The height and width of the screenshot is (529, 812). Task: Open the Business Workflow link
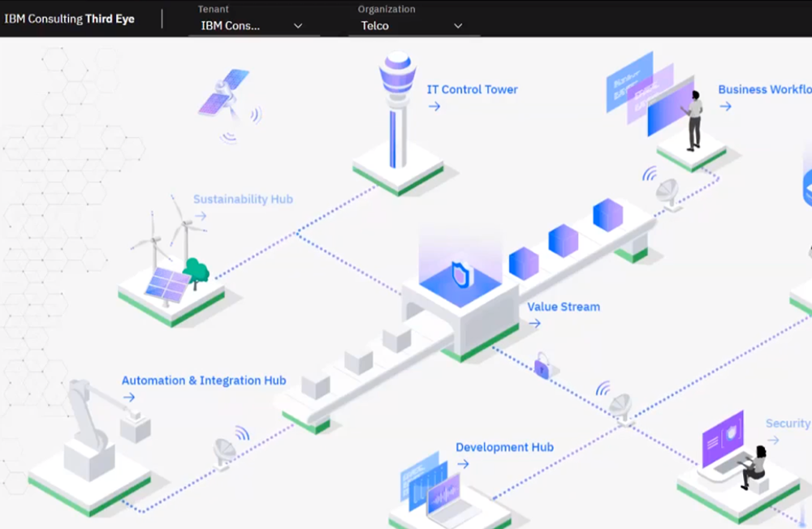[x=764, y=89]
